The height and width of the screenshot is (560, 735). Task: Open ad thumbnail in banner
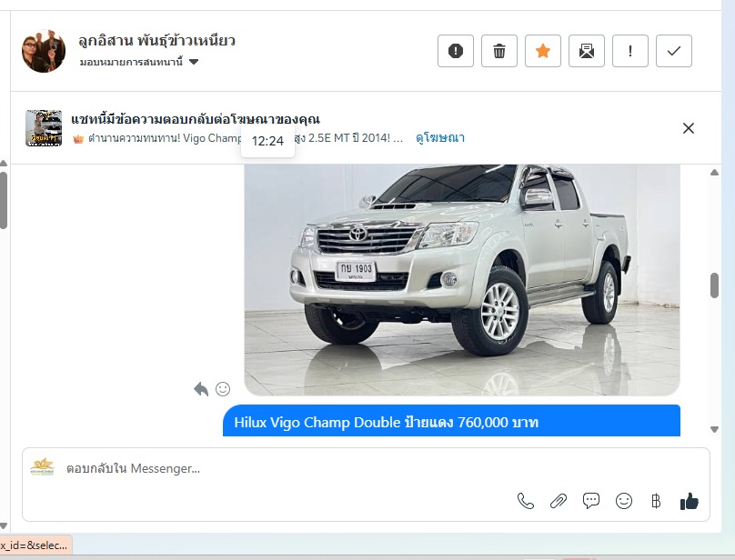(44, 128)
